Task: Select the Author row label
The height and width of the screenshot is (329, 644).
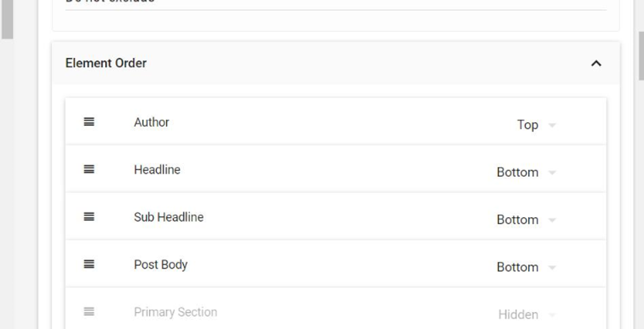Action: click(152, 122)
